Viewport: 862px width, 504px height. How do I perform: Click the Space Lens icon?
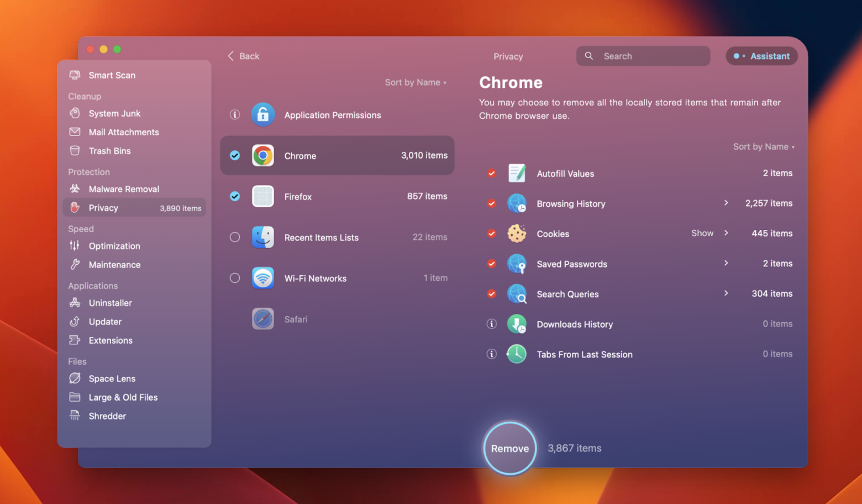[75, 378]
